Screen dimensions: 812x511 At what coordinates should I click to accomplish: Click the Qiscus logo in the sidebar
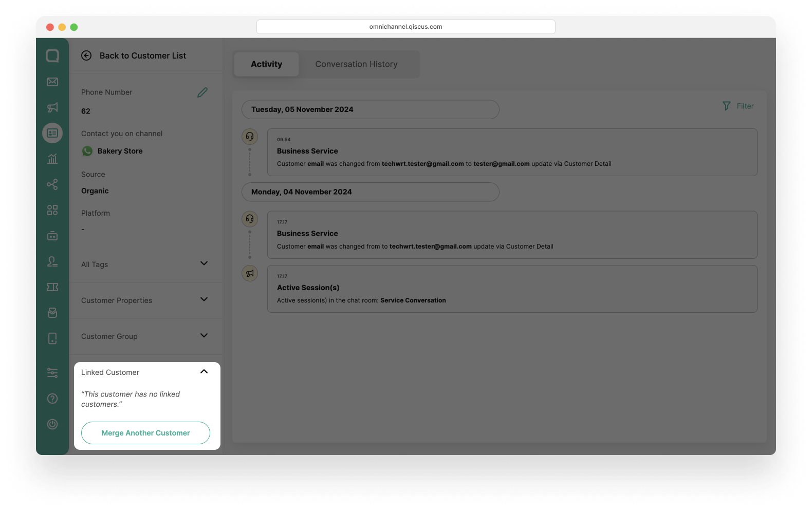pyautogui.click(x=52, y=55)
